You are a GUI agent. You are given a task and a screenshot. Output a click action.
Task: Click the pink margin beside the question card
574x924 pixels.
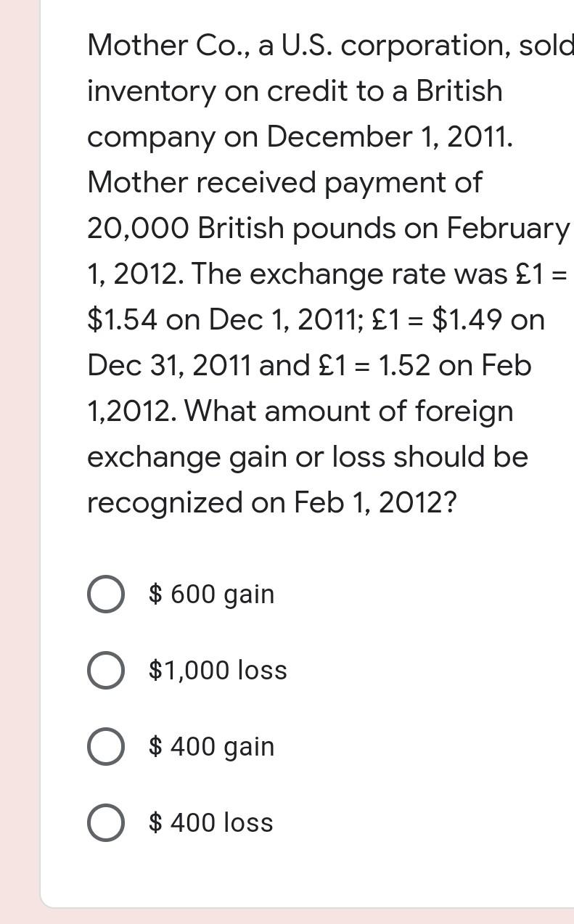[x=20, y=462]
